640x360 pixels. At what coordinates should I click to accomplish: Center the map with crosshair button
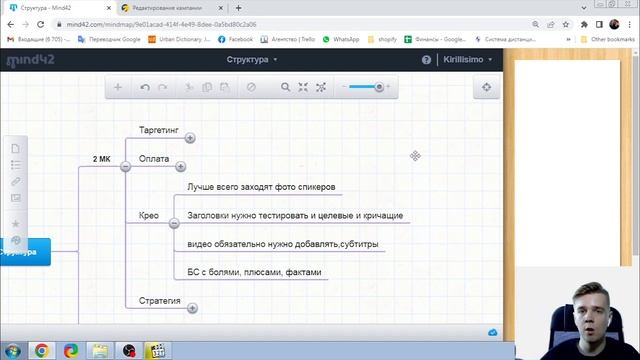click(x=487, y=87)
